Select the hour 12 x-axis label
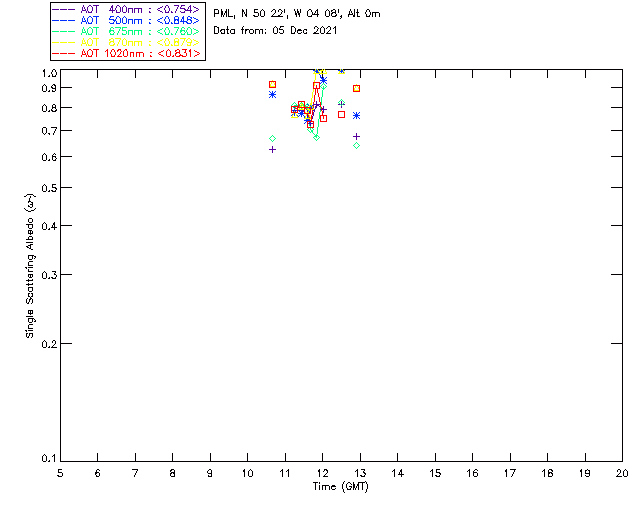 tap(322, 473)
